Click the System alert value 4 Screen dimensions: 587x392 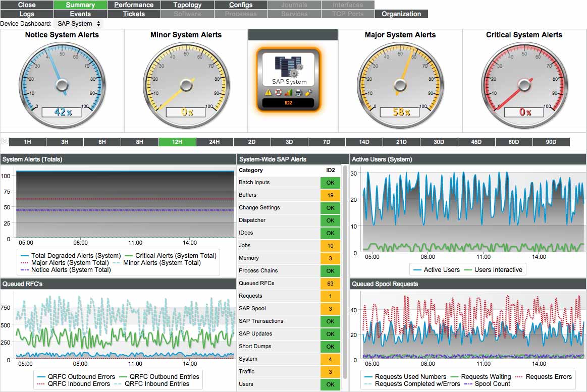pos(330,359)
